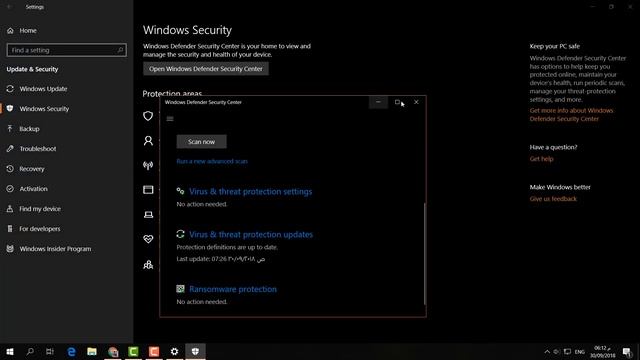
Task: Click the search magnifier in Find a setting
Action: pos(120,50)
